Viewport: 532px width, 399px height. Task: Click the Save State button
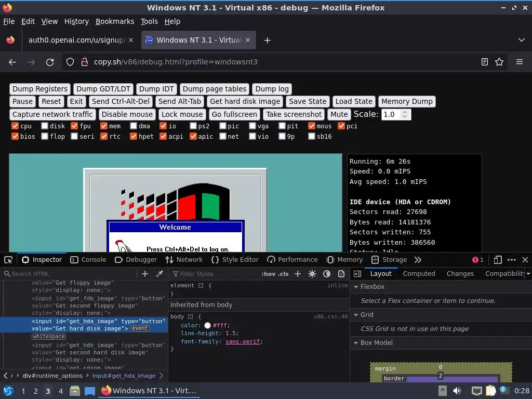tap(308, 101)
